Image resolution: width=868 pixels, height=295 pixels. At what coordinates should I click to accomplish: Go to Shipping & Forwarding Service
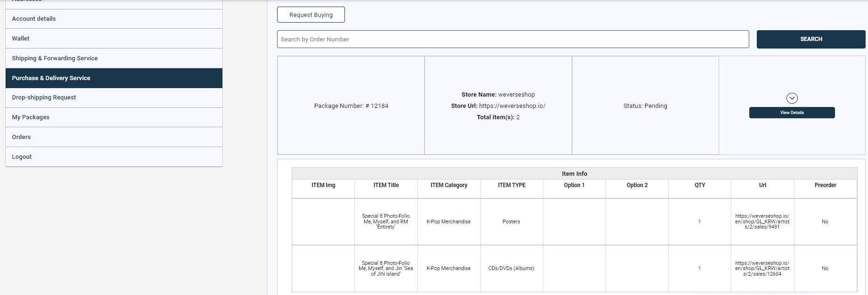point(55,58)
